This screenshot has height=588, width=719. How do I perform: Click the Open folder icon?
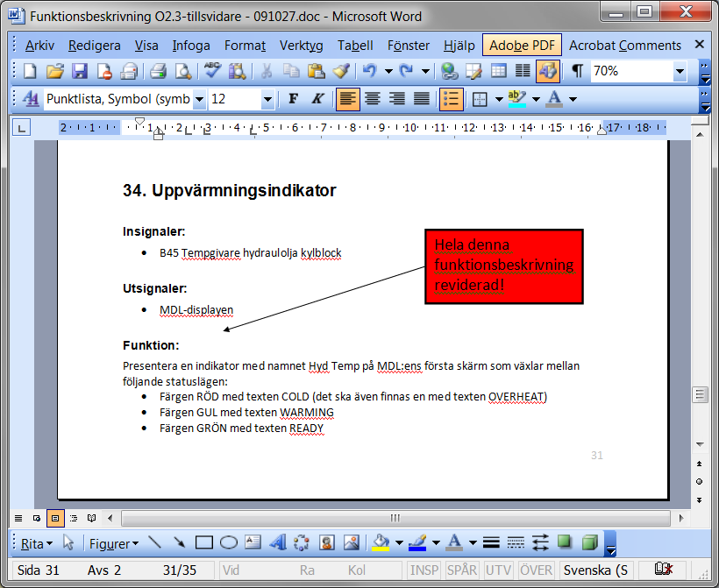click(x=55, y=72)
